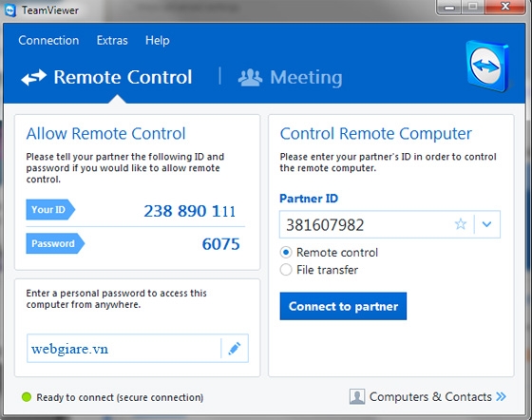Viewport: 532px width, 420px height.
Task: Click the TeamViewer logo in blue header
Action: coord(487,67)
